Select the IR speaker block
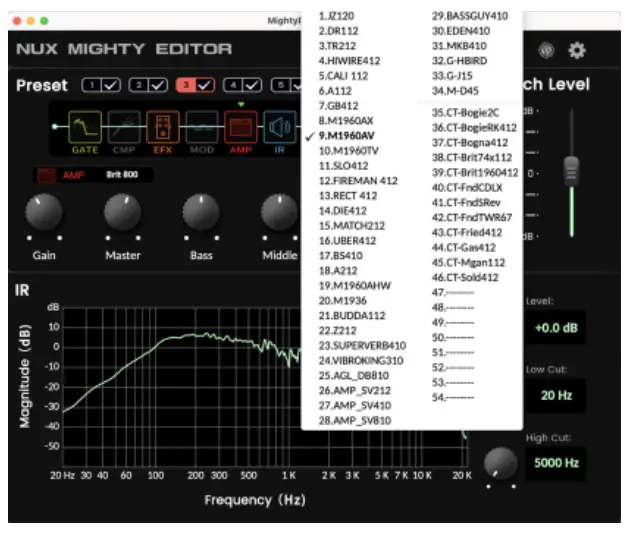Screen dimensions: 631x535 click(279, 127)
